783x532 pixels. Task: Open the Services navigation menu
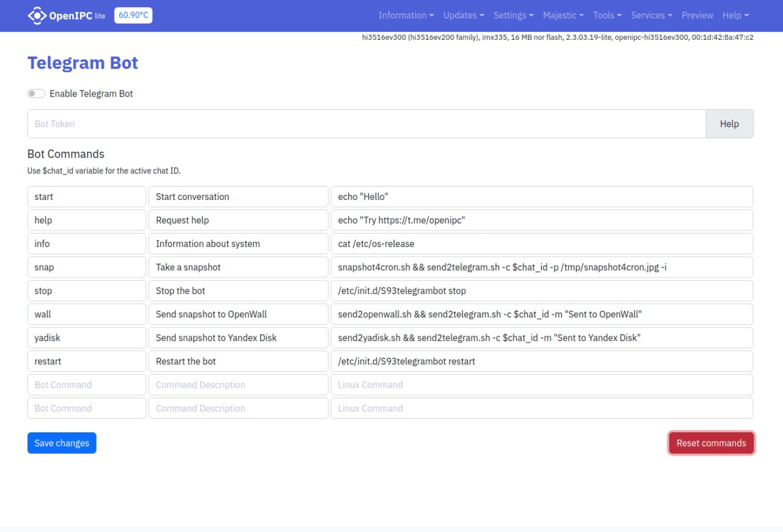[x=651, y=15]
